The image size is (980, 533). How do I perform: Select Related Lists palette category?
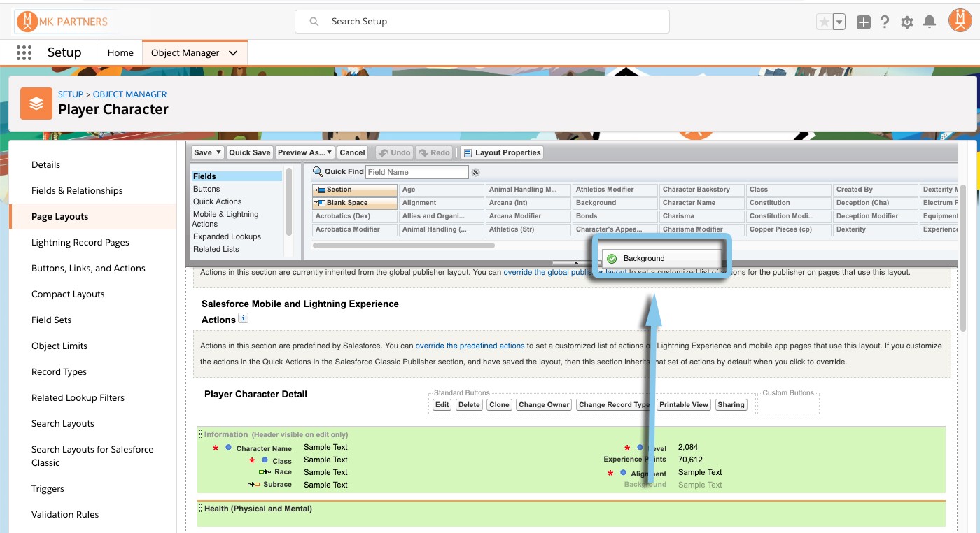216,249
